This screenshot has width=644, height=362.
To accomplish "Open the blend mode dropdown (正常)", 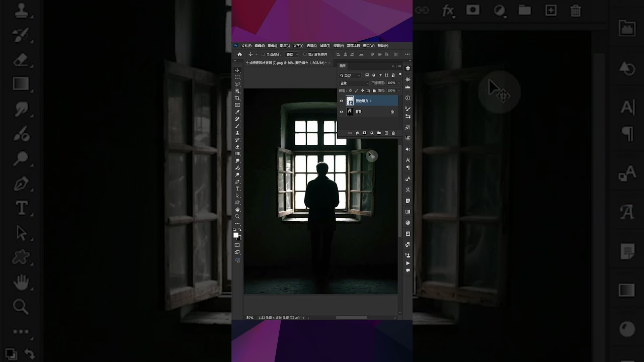I will [354, 83].
